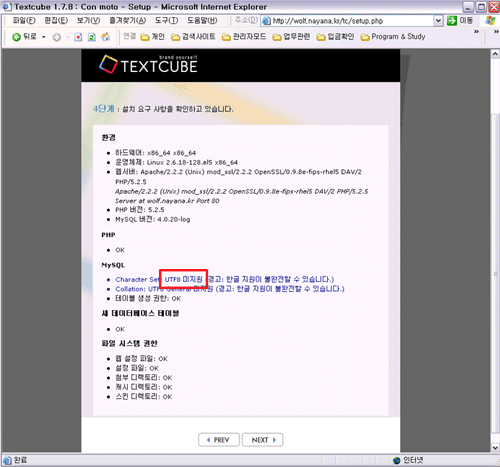
Task: Open the 개인 favorites folder
Action: click(152, 37)
